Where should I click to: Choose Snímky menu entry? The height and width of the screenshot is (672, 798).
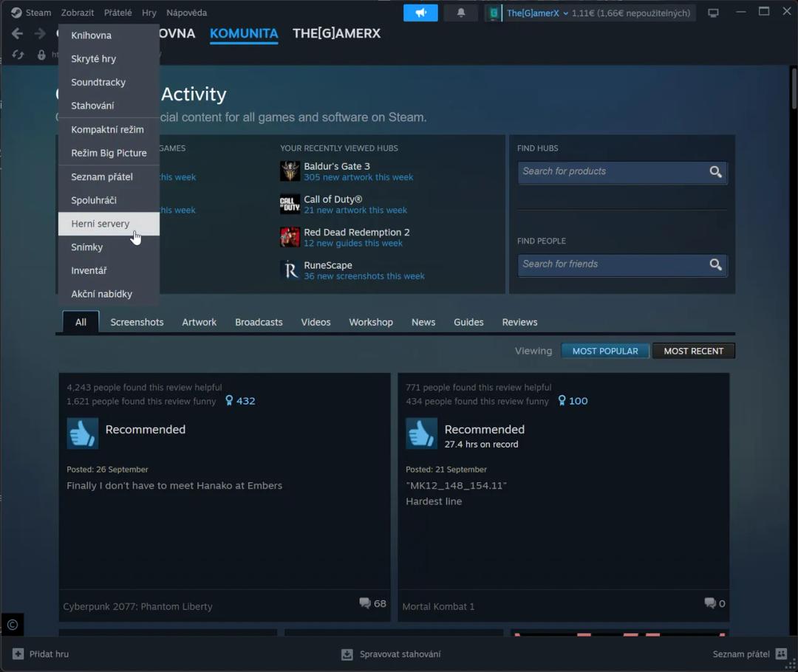(x=109, y=247)
